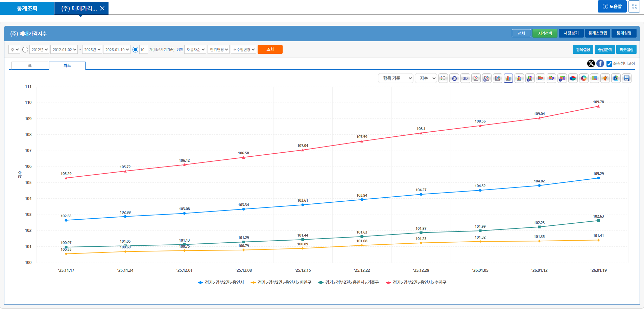This screenshot has width=644, height=310.
Task: Click the 새창보기 button
Action: point(571,33)
